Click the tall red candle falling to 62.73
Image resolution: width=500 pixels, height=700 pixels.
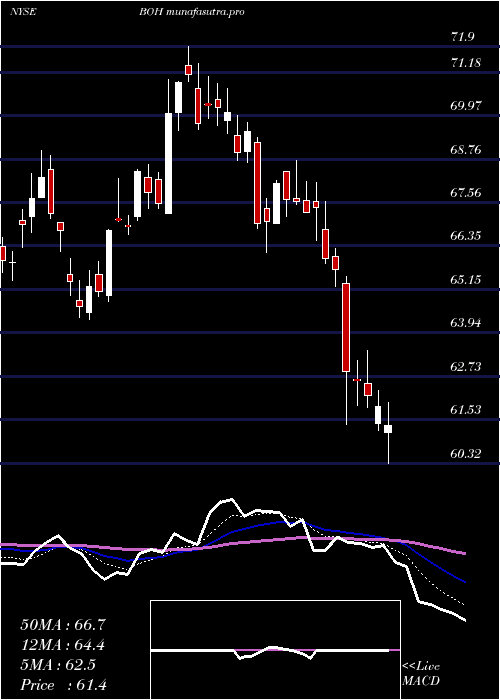pos(346,327)
